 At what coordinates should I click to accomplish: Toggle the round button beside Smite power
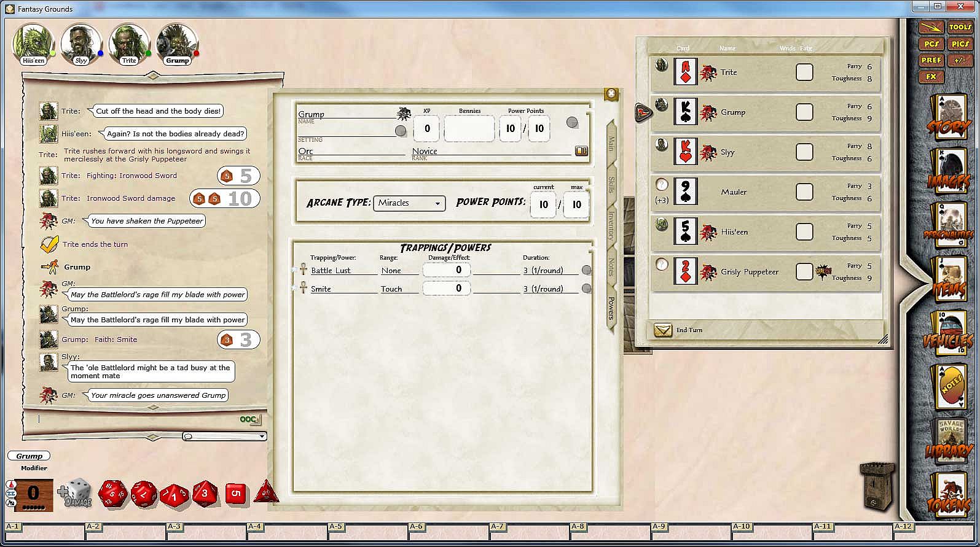click(x=586, y=289)
